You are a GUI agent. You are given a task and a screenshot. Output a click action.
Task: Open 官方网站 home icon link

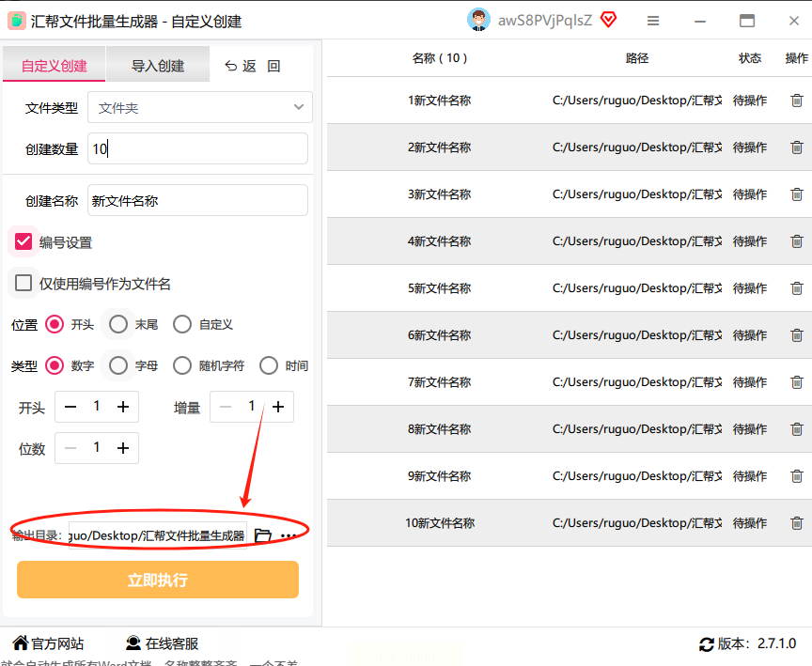point(21,643)
